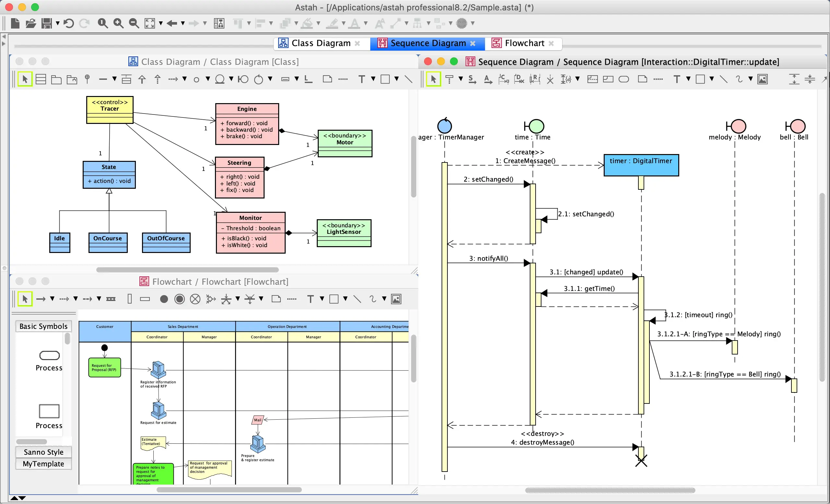Switch to the Class Diagram tab

point(320,43)
